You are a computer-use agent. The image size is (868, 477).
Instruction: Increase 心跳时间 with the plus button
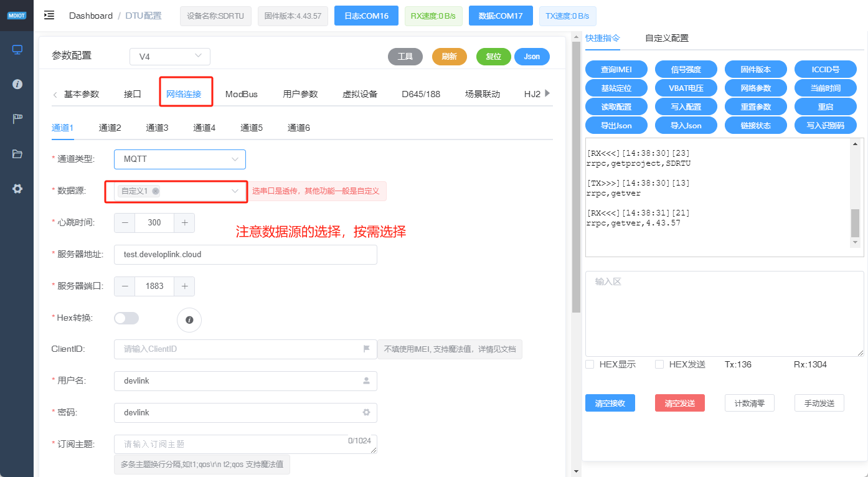click(x=184, y=223)
